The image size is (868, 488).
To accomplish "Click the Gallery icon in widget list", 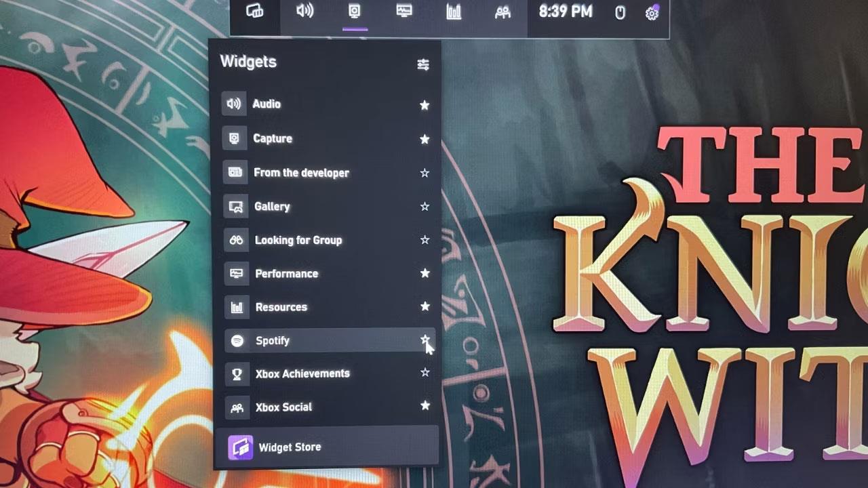I will pos(236,206).
